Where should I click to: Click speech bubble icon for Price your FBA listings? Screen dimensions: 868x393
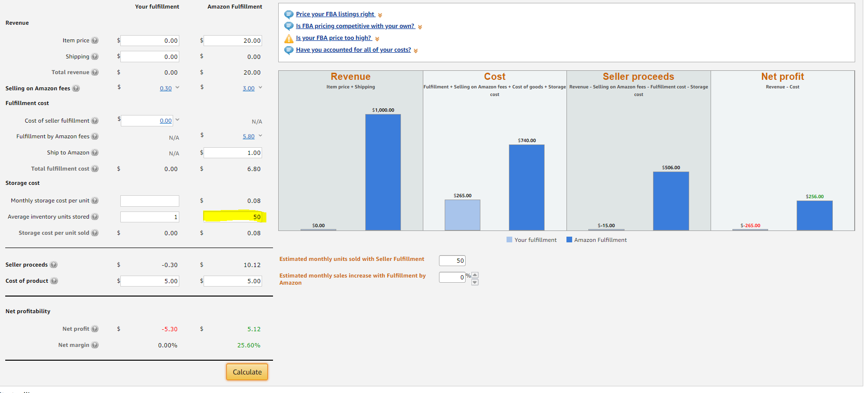(289, 14)
